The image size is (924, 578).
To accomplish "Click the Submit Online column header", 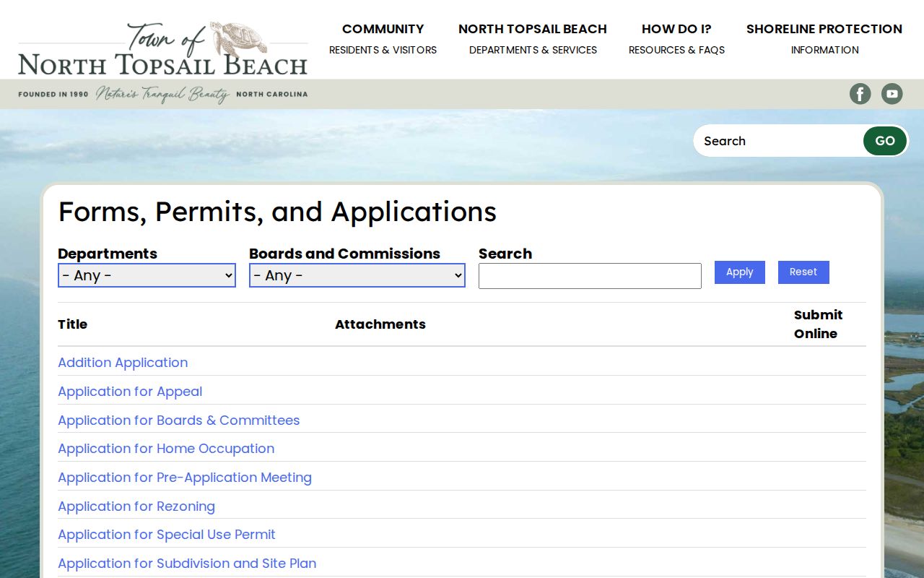I will [x=819, y=324].
